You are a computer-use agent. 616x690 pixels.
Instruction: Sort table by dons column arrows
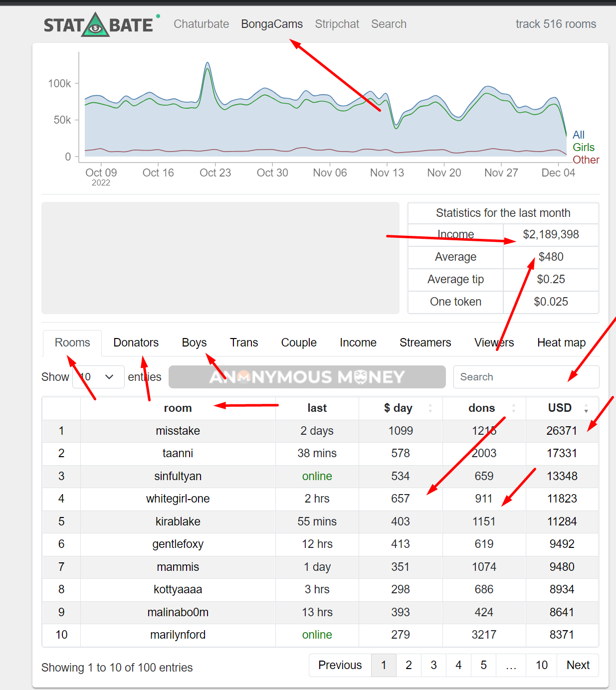pyautogui.click(x=514, y=408)
